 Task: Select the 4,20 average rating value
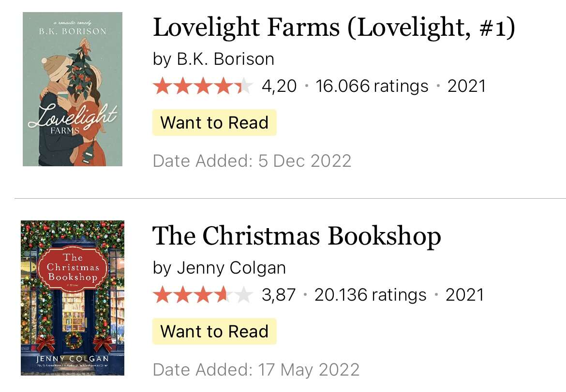point(279,87)
